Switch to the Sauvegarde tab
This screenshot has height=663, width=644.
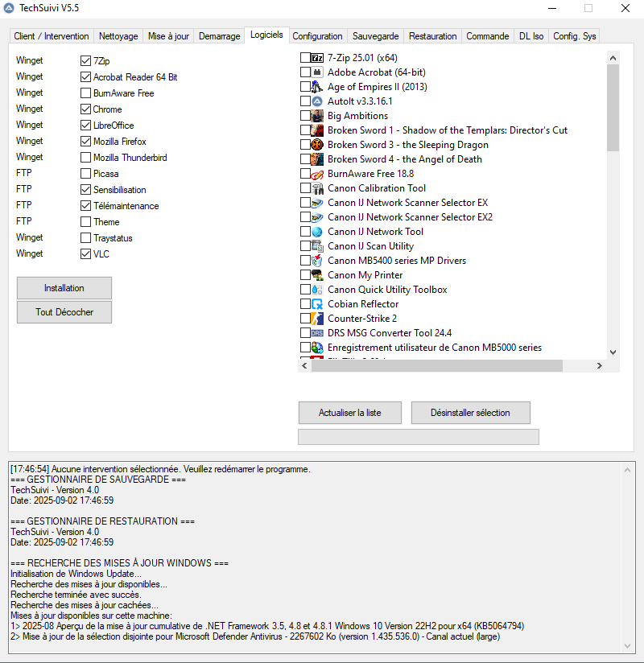375,35
